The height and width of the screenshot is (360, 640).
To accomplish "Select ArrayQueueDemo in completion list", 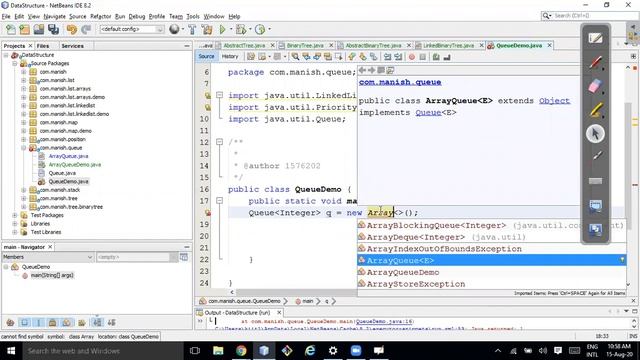I will [491, 272].
